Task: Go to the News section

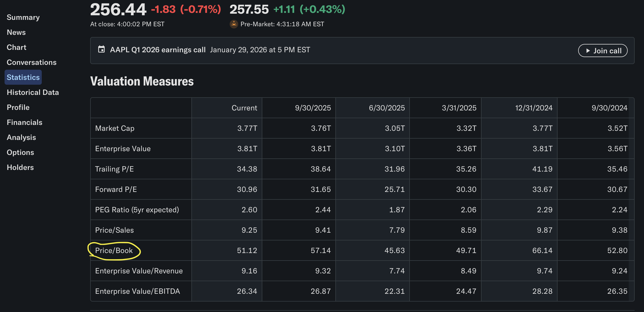Action: (16, 32)
